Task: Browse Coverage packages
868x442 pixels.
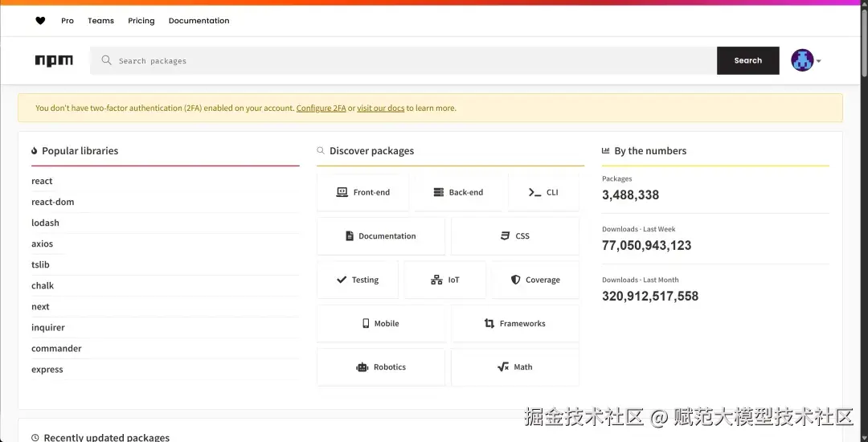Action: point(535,280)
